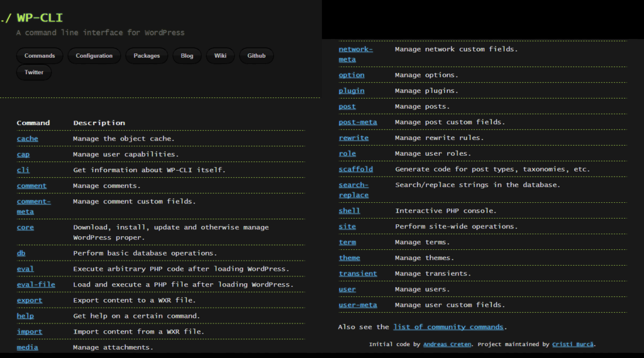
Task: Click 'Manage attachments.' description
Action: pos(113,347)
